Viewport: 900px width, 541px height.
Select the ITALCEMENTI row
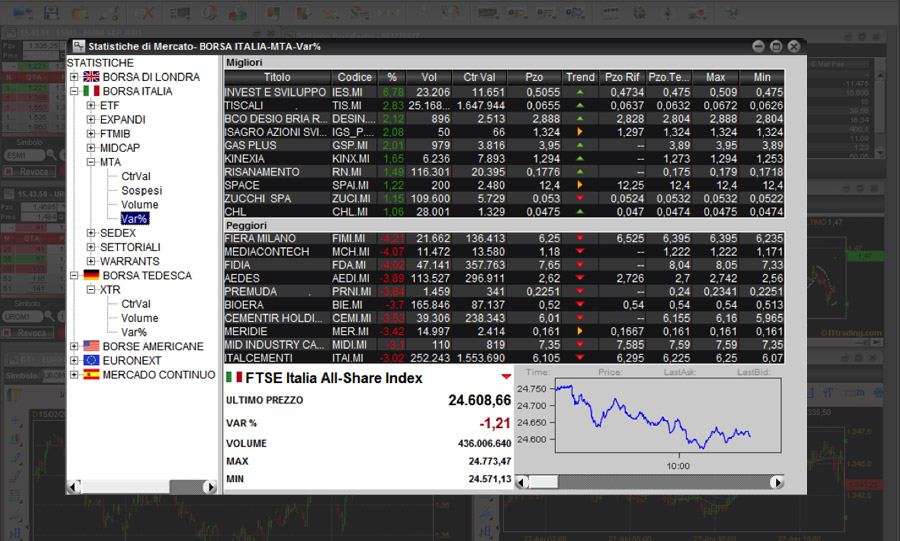pos(503,357)
